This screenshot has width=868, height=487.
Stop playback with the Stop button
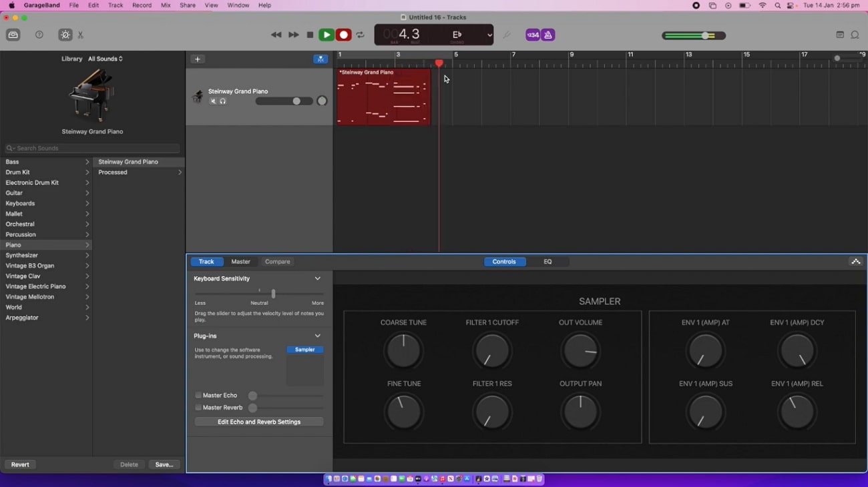tap(310, 35)
